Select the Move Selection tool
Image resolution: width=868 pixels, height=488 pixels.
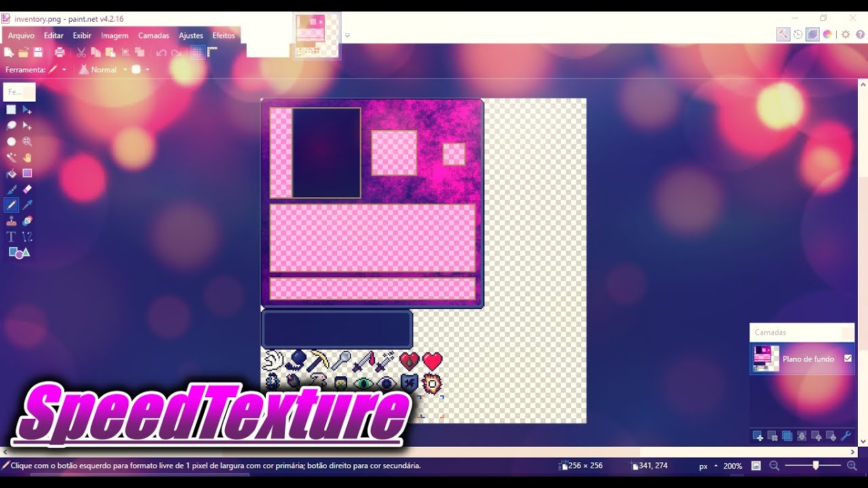pyautogui.click(x=27, y=125)
